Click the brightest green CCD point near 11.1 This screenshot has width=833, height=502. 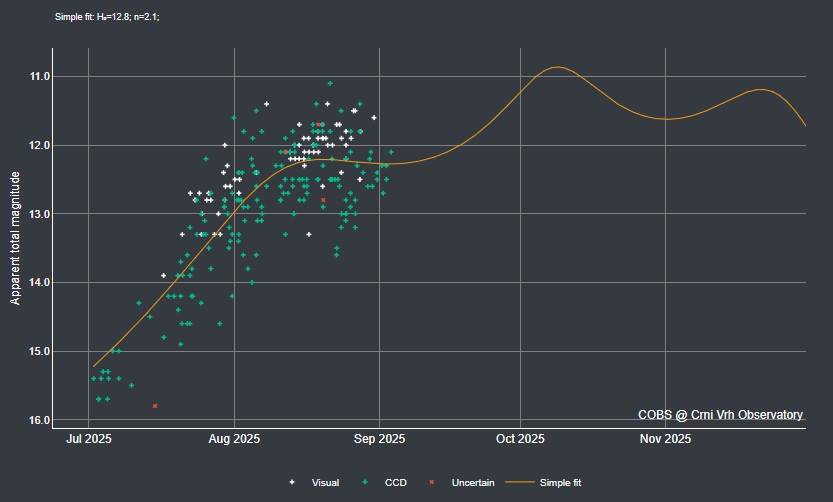coord(330,83)
